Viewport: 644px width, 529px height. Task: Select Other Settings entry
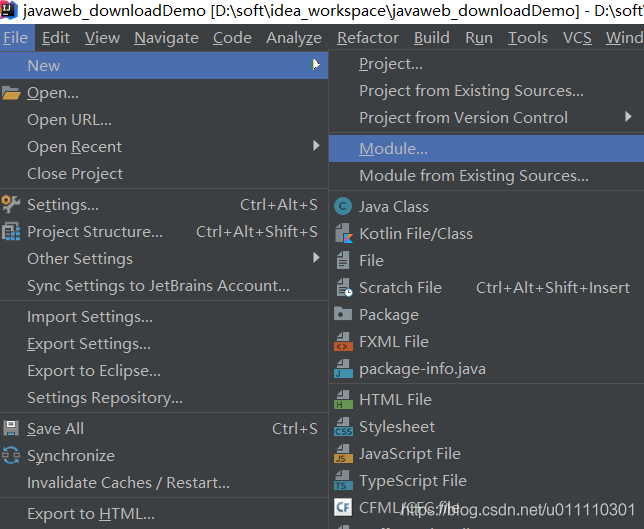click(x=164, y=259)
